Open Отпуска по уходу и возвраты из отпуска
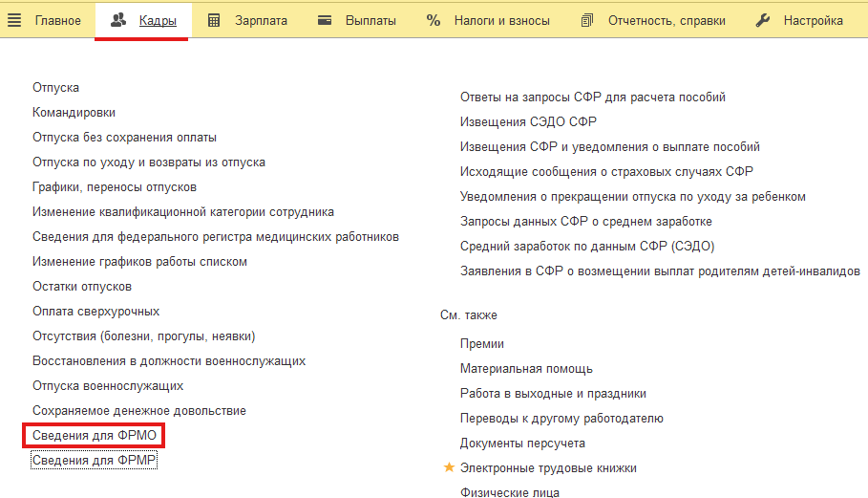The image size is (868, 498). (148, 162)
